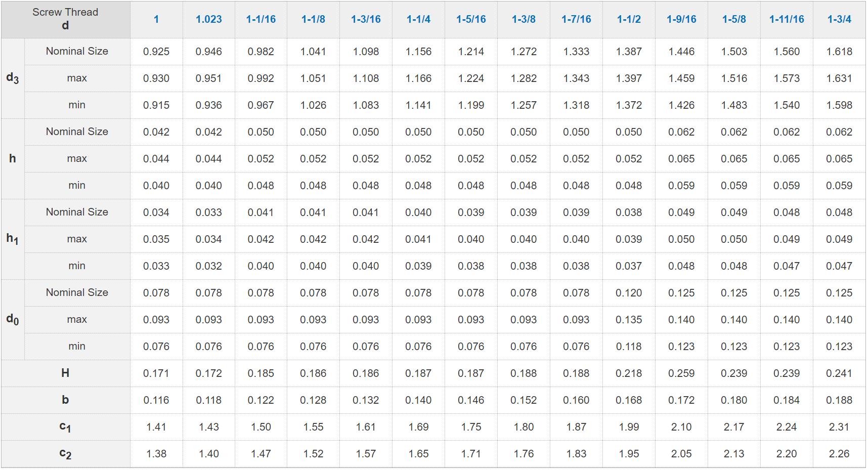Open the 1-3/16 screw thread link
This screenshot has height=470, width=868.
pos(366,19)
